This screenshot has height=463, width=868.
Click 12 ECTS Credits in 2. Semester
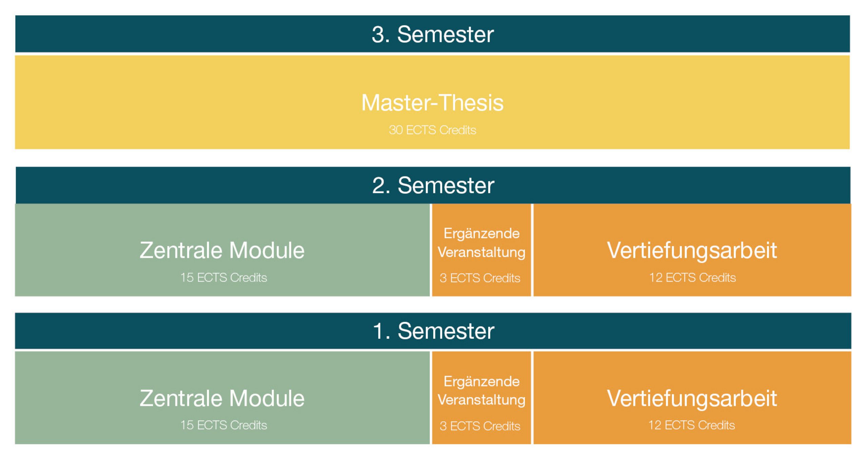[692, 278]
